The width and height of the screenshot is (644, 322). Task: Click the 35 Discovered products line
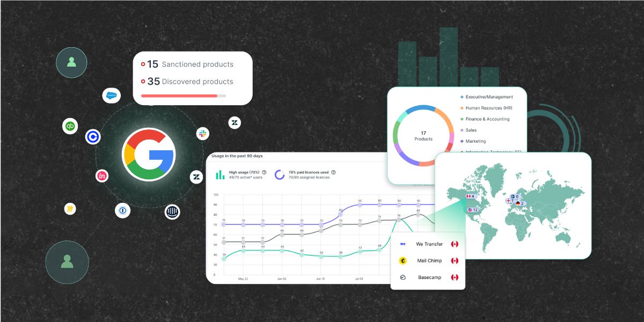point(187,82)
